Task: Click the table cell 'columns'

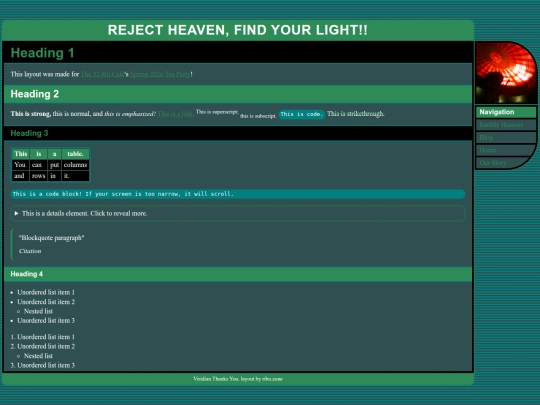Action: point(75,165)
